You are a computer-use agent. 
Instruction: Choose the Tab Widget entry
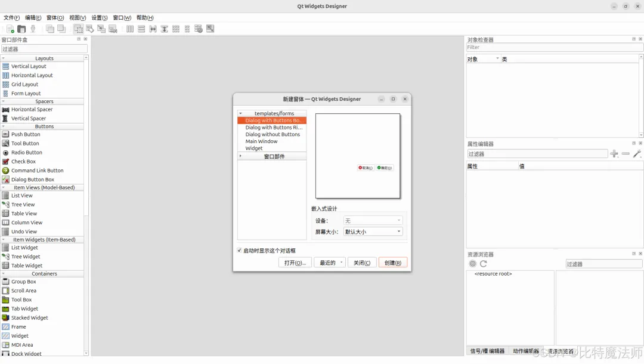pyautogui.click(x=24, y=309)
